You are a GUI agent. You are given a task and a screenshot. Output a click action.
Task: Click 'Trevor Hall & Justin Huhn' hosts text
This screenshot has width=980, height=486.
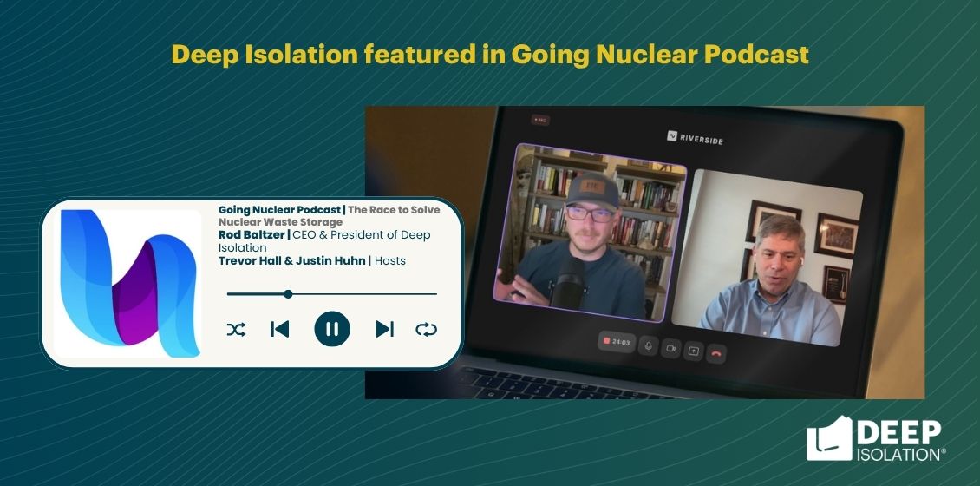(x=292, y=261)
